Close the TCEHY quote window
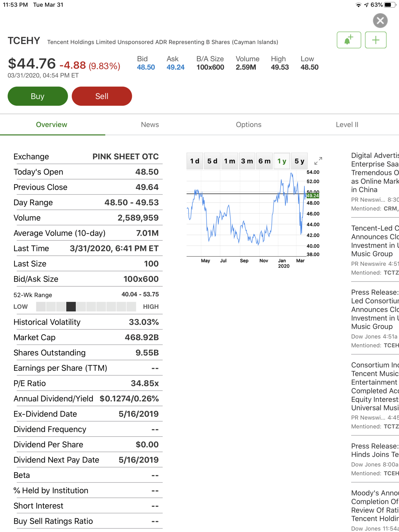Screen dimensions: 399x532 tap(380, 20)
